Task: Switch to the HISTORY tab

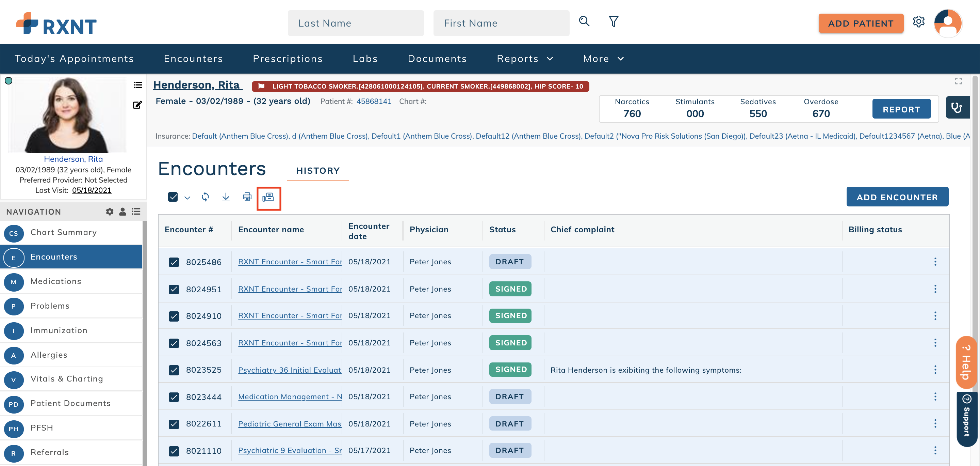Action: click(318, 171)
